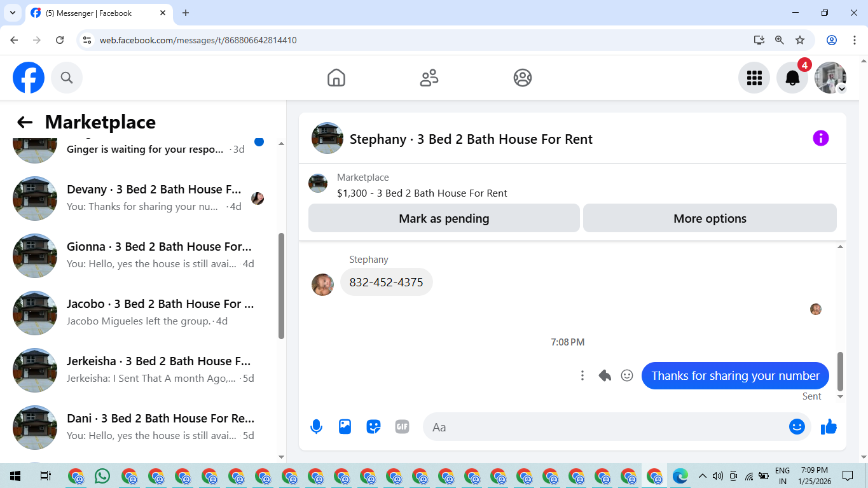Open the Chrome profile icon

point(832,40)
